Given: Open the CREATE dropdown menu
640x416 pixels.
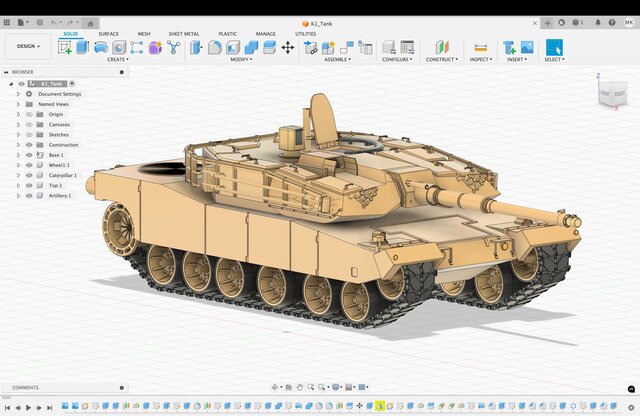Looking at the screenshot, I should (x=118, y=60).
